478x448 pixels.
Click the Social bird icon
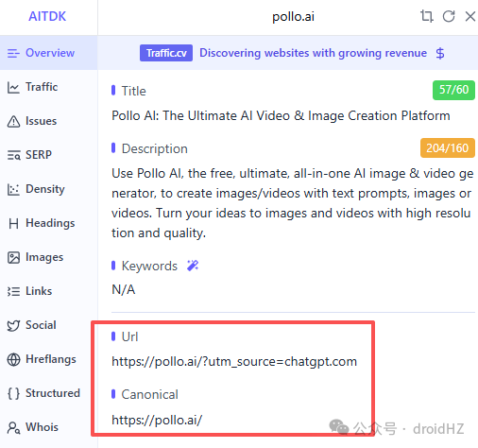coord(13,325)
